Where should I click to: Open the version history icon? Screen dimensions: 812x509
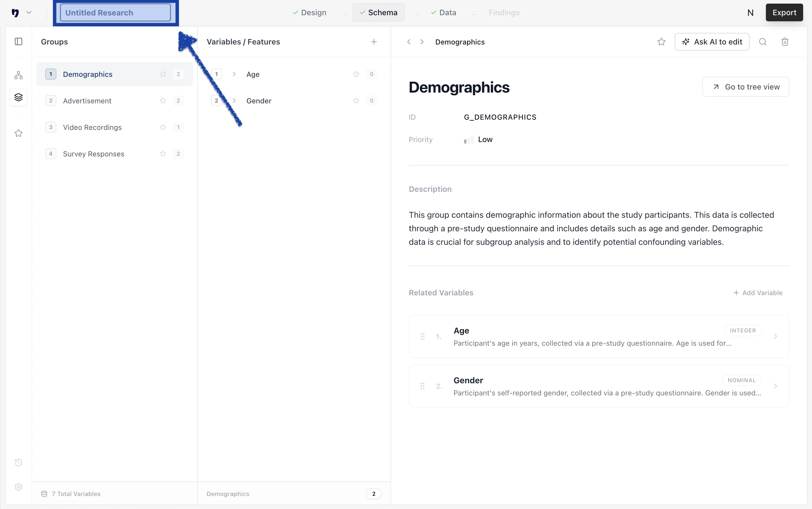click(19, 462)
